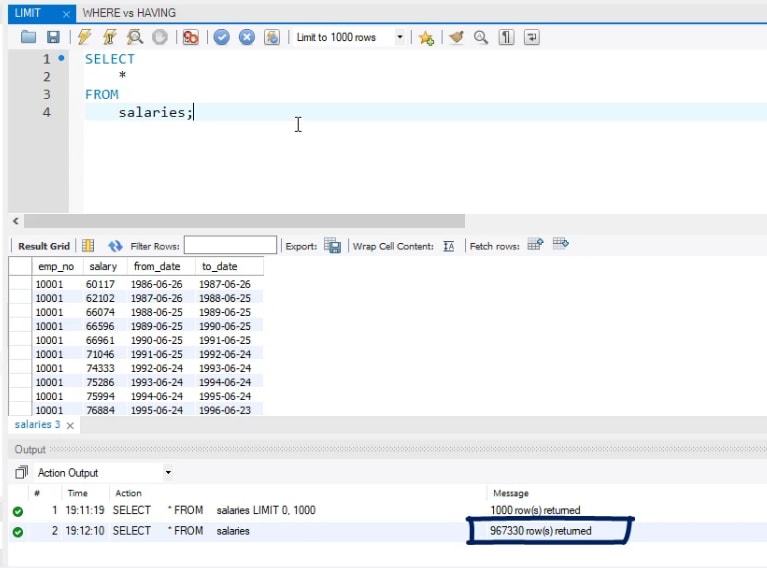The height and width of the screenshot is (568, 767).
Task: Execute the query with the lightning bolt icon
Action: click(83, 37)
